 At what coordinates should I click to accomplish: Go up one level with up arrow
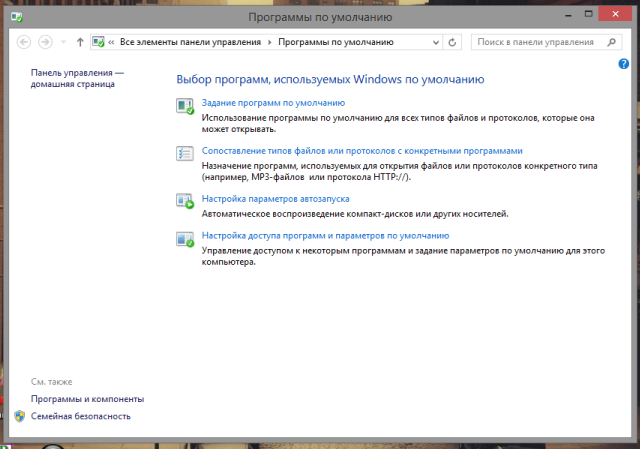tap(80, 42)
